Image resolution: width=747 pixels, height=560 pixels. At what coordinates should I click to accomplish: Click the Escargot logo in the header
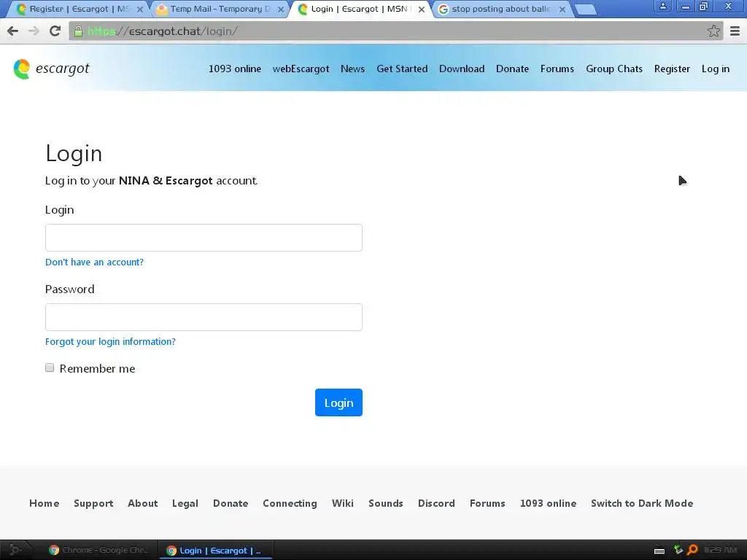click(x=52, y=69)
